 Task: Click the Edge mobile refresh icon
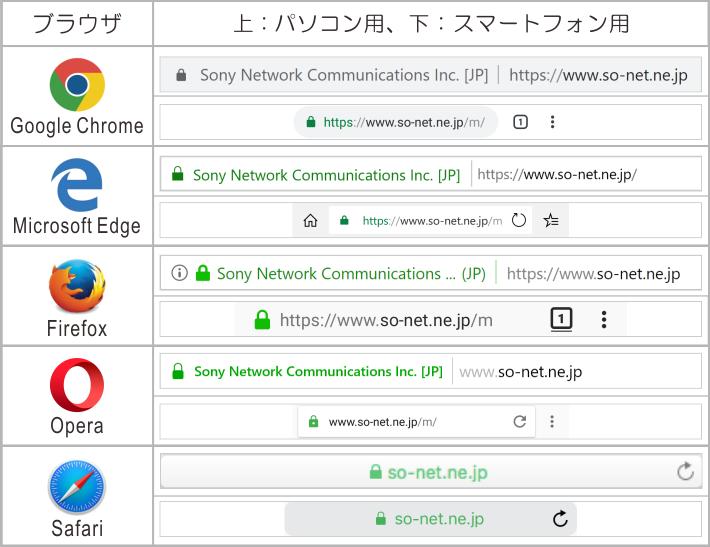(x=518, y=221)
